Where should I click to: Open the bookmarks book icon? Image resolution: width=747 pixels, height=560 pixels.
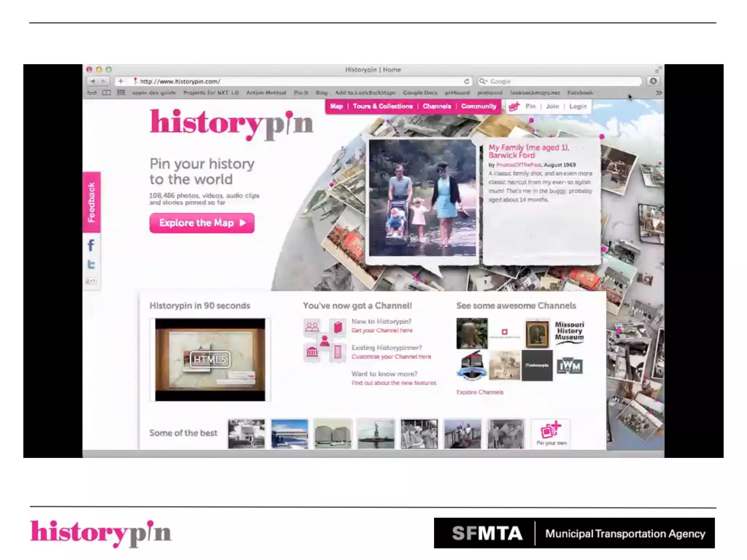[x=106, y=93]
